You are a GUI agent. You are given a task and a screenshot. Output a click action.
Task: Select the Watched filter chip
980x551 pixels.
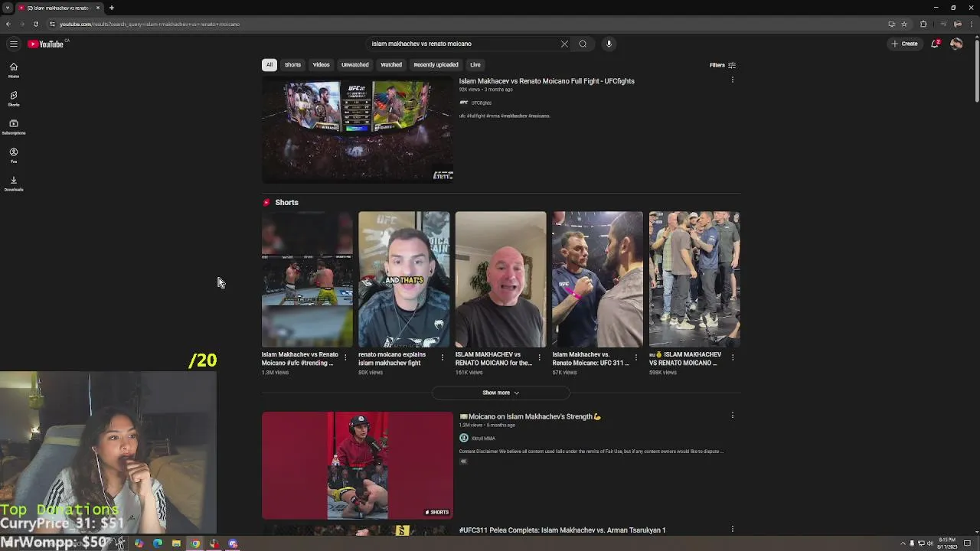click(391, 65)
